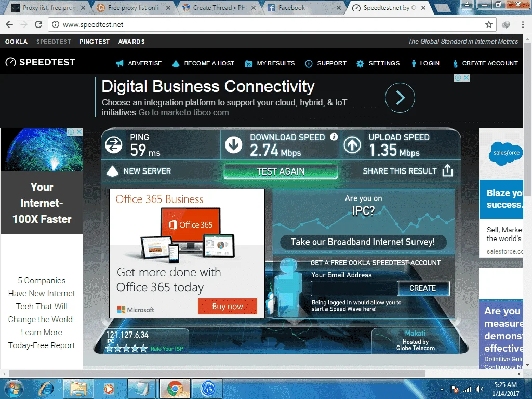Image resolution: width=532 pixels, height=399 pixels.
Task: Click Rate Your ISP link
Action: click(167, 349)
